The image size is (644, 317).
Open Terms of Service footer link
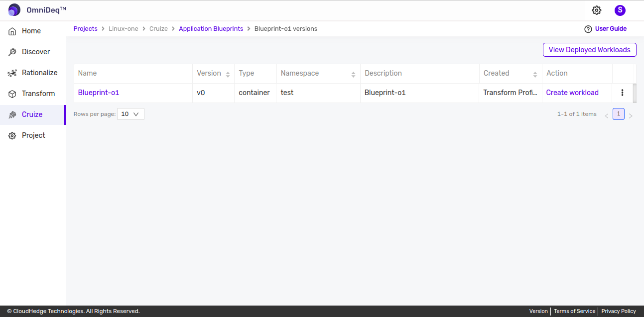[x=574, y=311]
